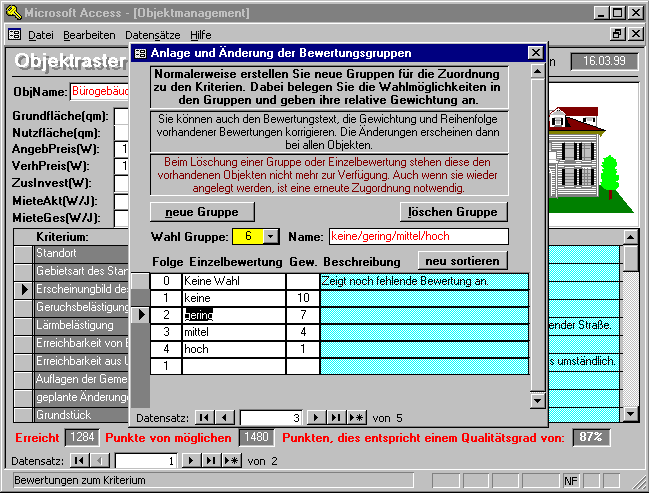Image resolution: width=649 pixels, height=493 pixels.
Task: Click the 'löschen Gruppe' button
Action: tap(454, 211)
